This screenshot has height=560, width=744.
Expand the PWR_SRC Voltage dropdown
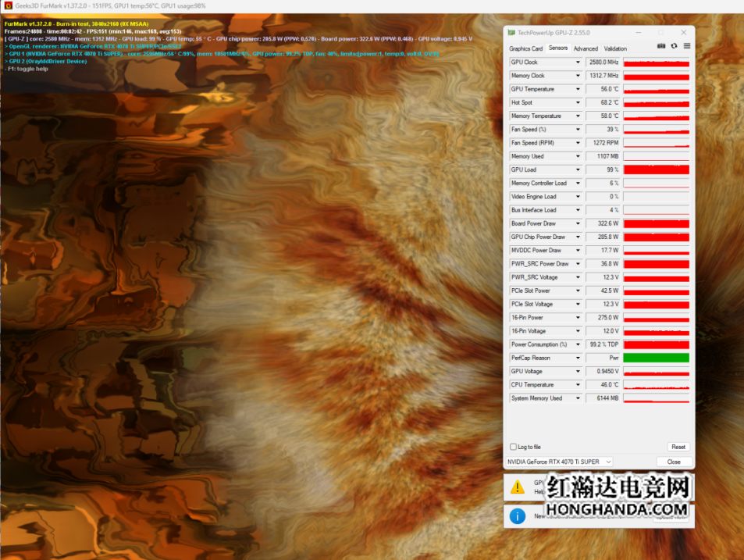(578, 277)
